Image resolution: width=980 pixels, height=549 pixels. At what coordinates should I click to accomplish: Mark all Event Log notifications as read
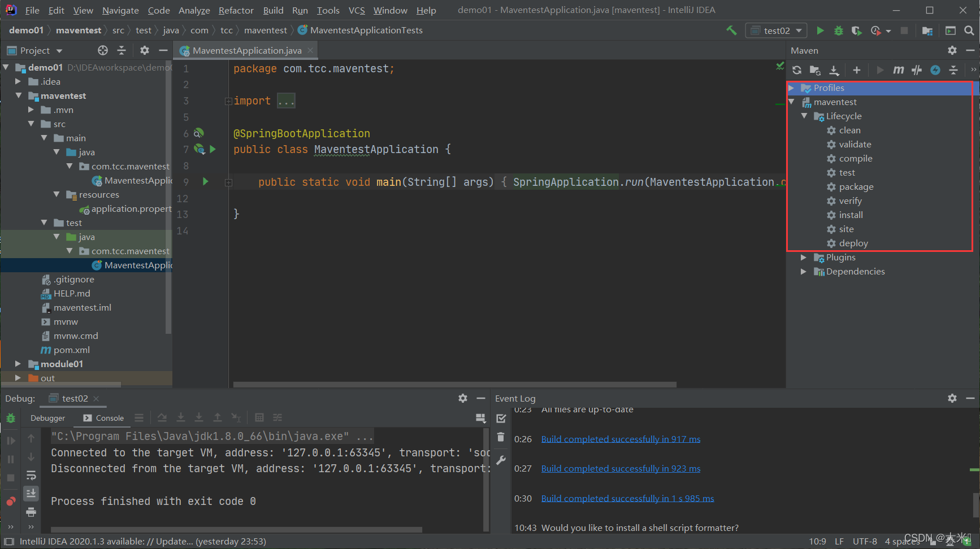point(501,419)
